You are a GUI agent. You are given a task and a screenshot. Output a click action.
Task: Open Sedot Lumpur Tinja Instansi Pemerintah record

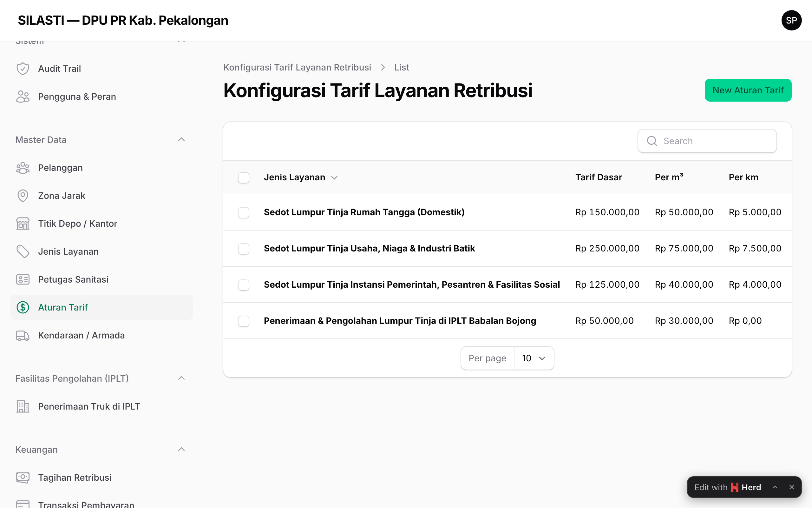(x=412, y=284)
